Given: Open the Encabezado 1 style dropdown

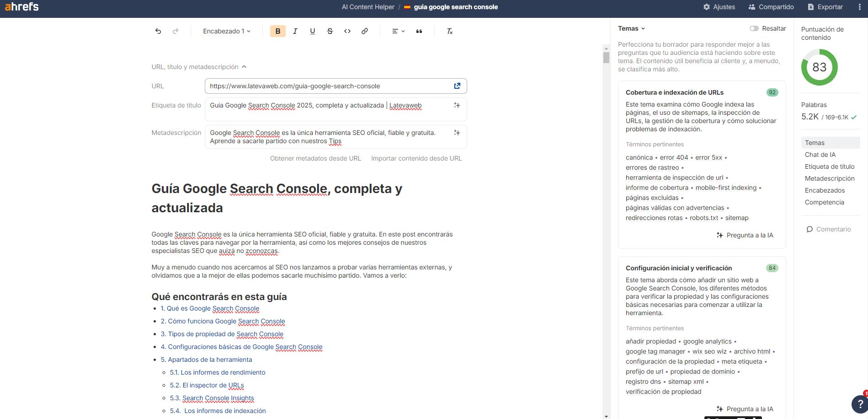Looking at the screenshot, I should [x=226, y=31].
